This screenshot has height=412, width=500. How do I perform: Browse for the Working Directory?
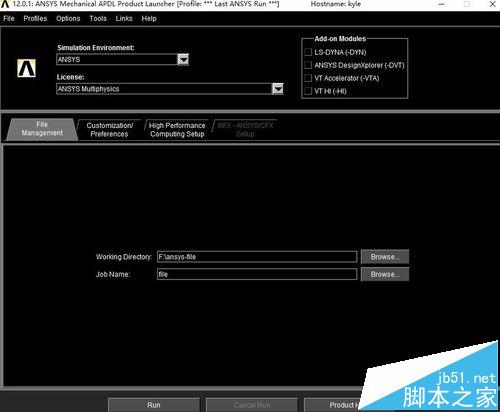click(x=385, y=257)
